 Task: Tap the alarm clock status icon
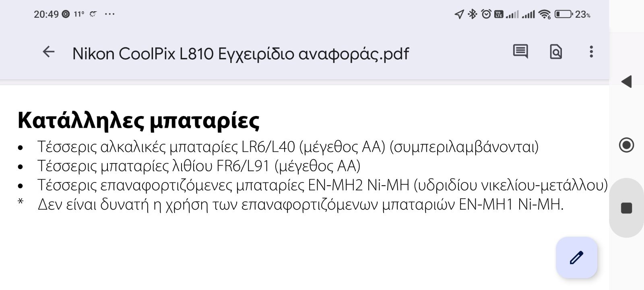[x=486, y=14]
